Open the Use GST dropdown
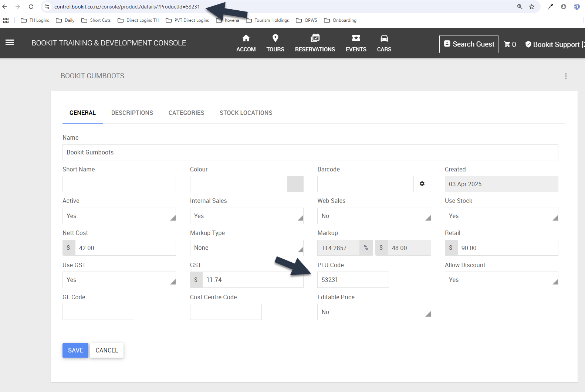585x392 pixels. pyautogui.click(x=119, y=280)
